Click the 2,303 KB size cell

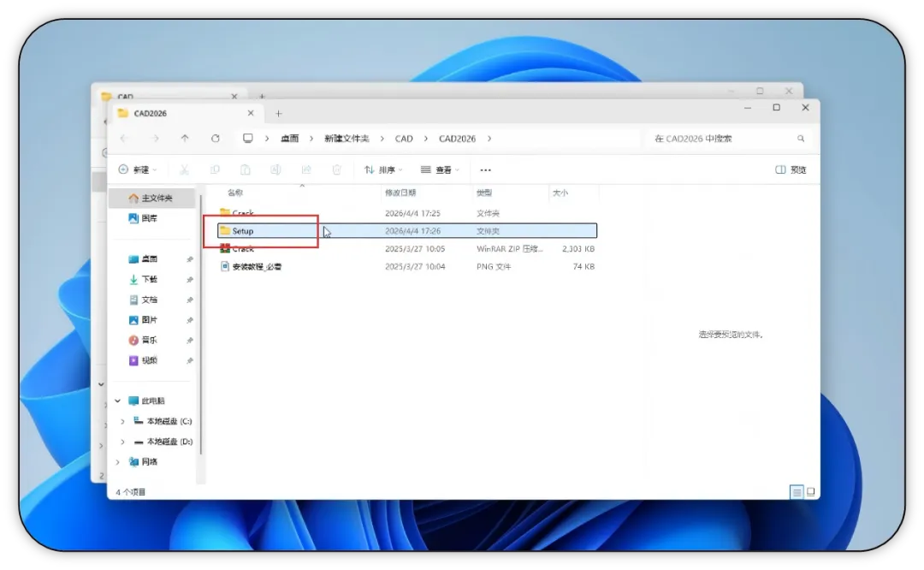tap(578, 249)
